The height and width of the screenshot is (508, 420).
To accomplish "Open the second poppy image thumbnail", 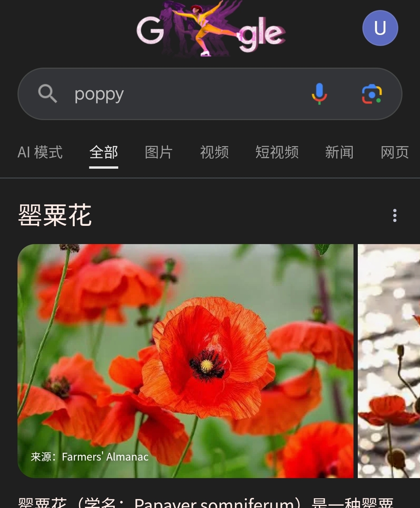I will (389, 361).
